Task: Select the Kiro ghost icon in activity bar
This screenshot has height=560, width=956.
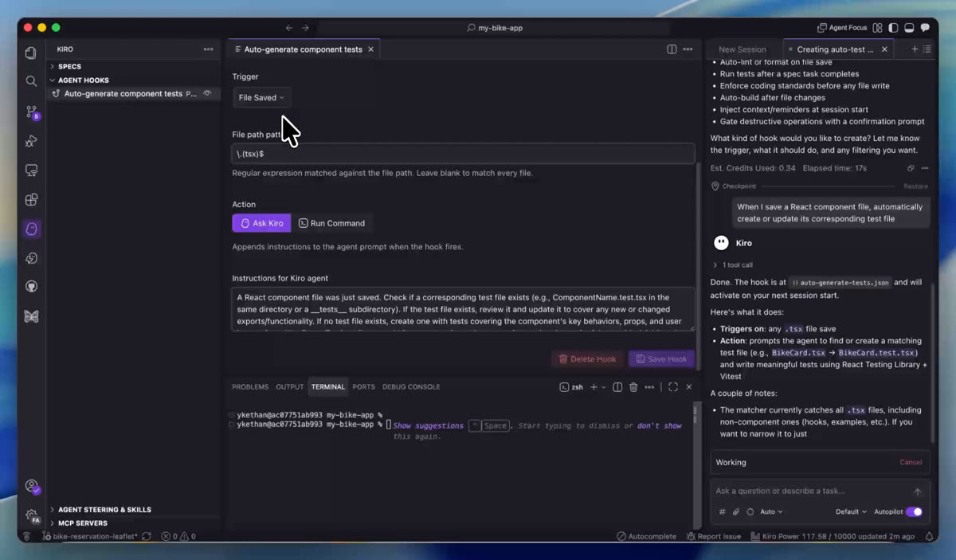Action: coord(31,229)
